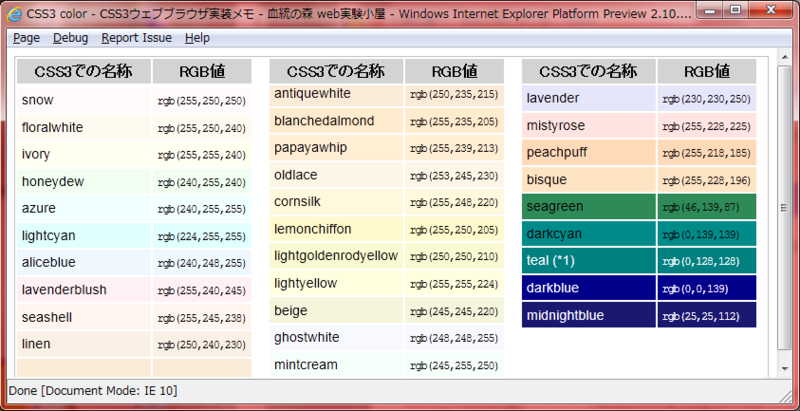This screenshot has width=800, height=411.
Task: Click the rgb(46,139,87) value
Action: [x=699, y=208]
